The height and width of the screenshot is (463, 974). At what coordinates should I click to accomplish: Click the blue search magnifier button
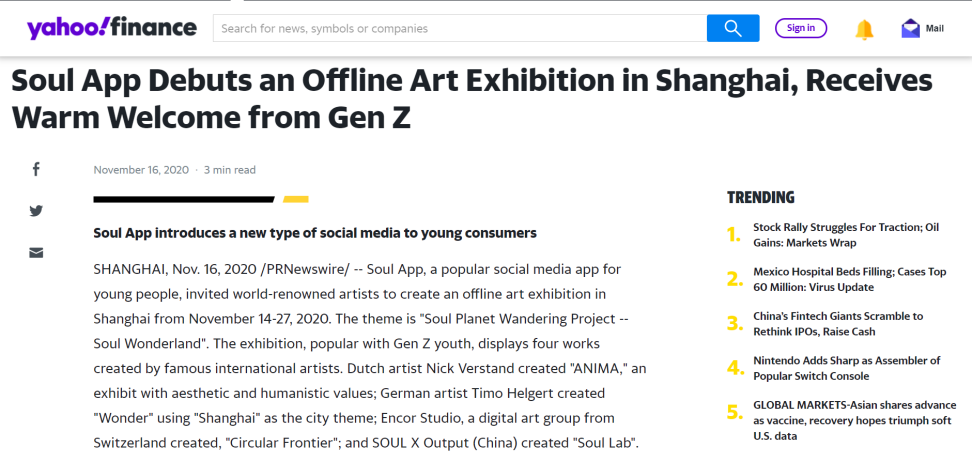tap(733, 28)
